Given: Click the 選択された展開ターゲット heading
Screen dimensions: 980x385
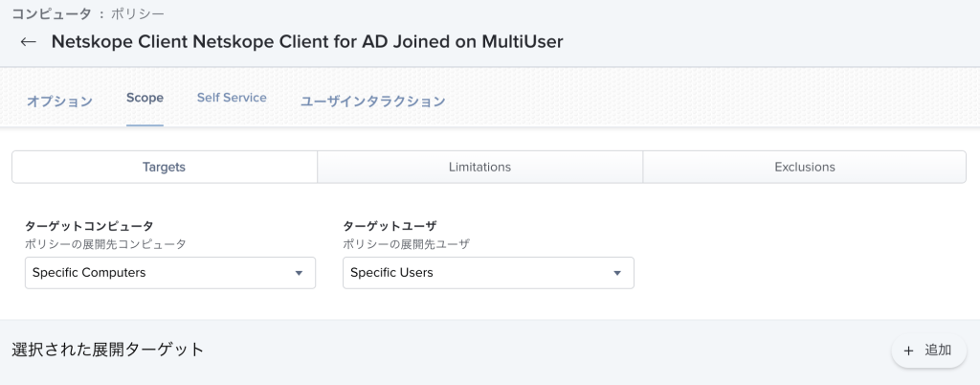Looking at the screenshot, I should click(x=108, y=350).
